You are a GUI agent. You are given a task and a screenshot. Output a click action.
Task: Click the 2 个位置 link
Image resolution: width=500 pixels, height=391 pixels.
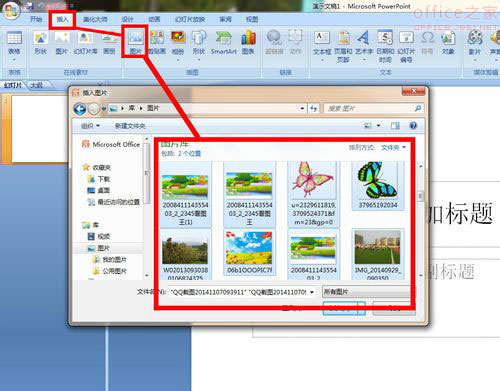189,154
